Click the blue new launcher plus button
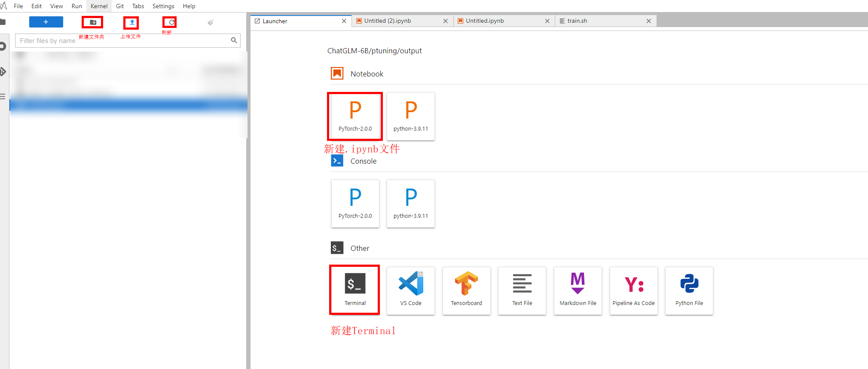 coord(46,22)
